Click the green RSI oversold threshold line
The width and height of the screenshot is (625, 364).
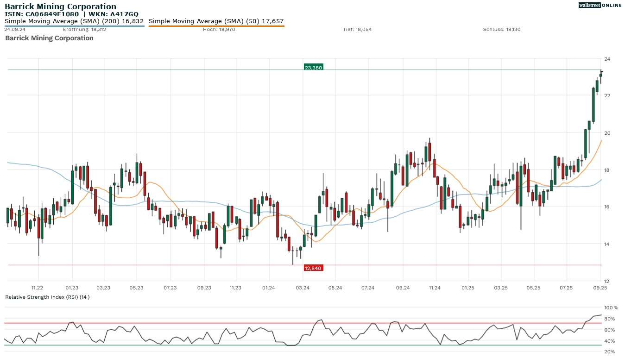coord(303,345)
